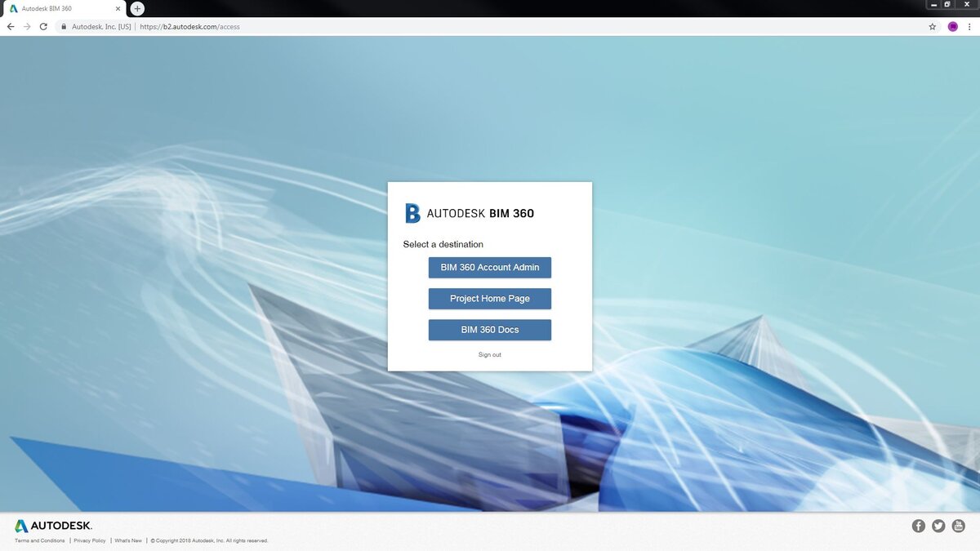Click the Autodesk footer logo
Screen dimensions: 980x551
(x=53, y=526)
